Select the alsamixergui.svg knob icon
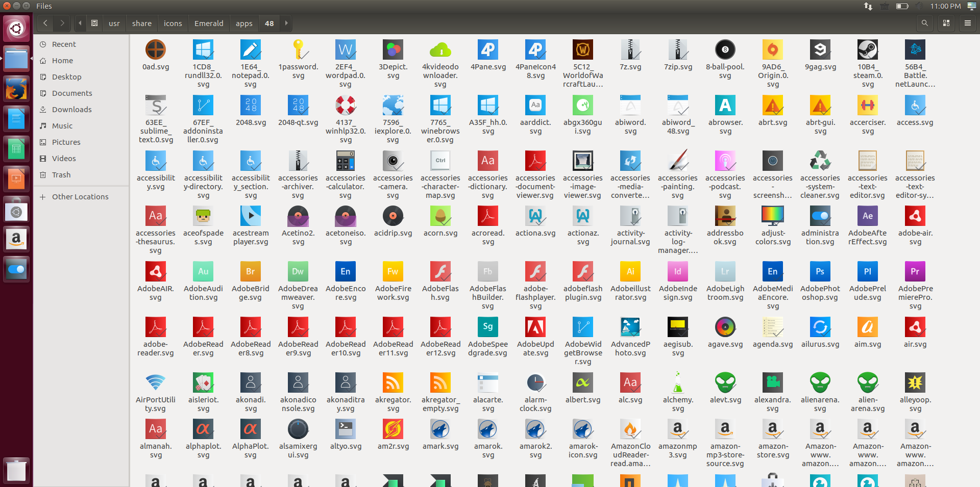The image size is (980, 487). click(x=298, y=429)
